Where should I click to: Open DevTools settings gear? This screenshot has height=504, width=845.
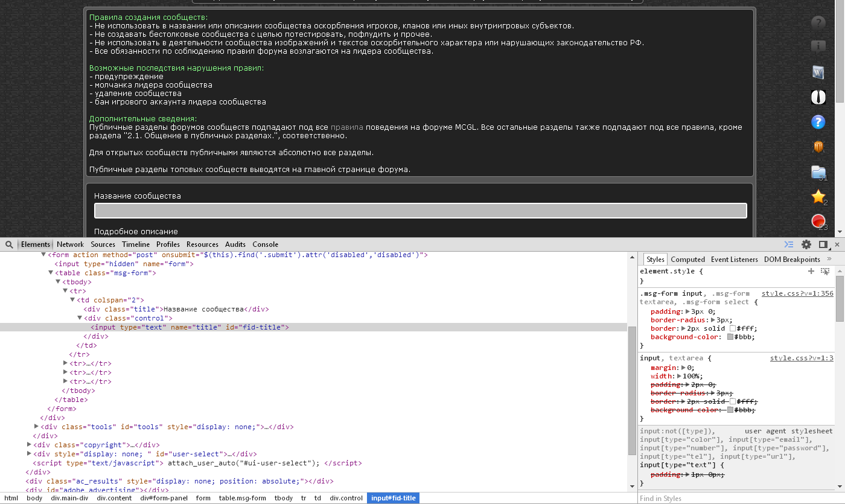click(806, 244)
